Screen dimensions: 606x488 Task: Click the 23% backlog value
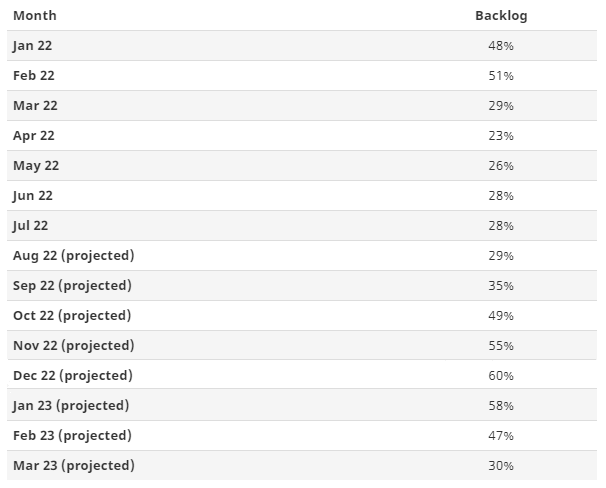(501, 136)
